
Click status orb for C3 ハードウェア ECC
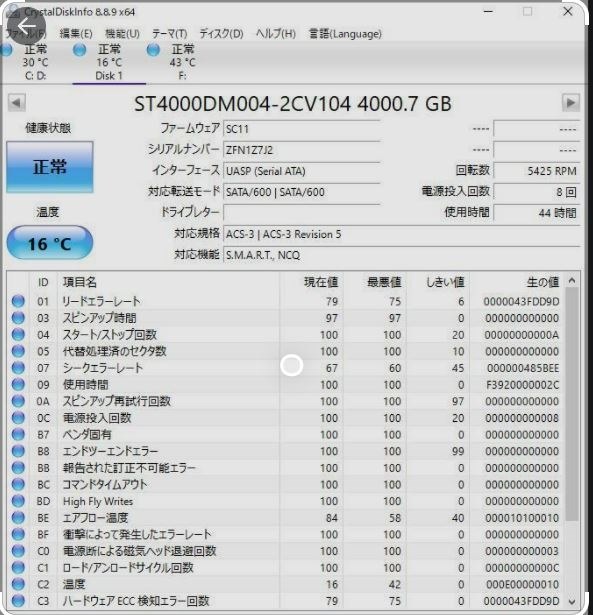point(18,601)
